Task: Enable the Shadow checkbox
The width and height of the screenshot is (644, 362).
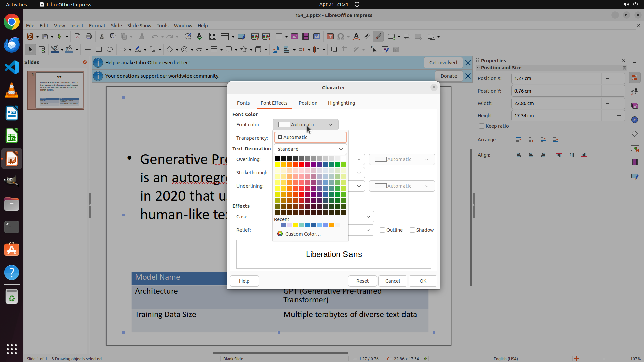Action: tap(412, 230)
